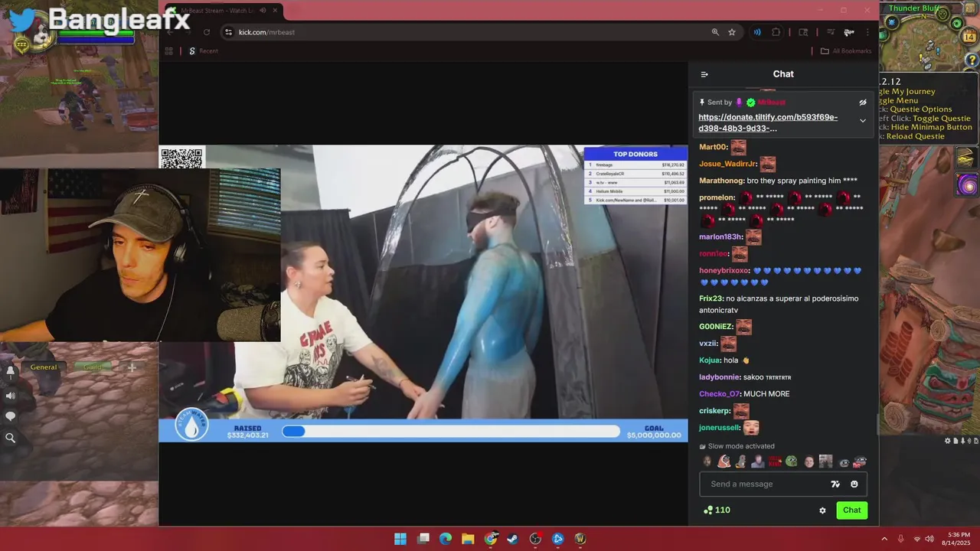Select the General chat tab in WoW
Screen dimensions: 980x551
(x=44, y=367)
